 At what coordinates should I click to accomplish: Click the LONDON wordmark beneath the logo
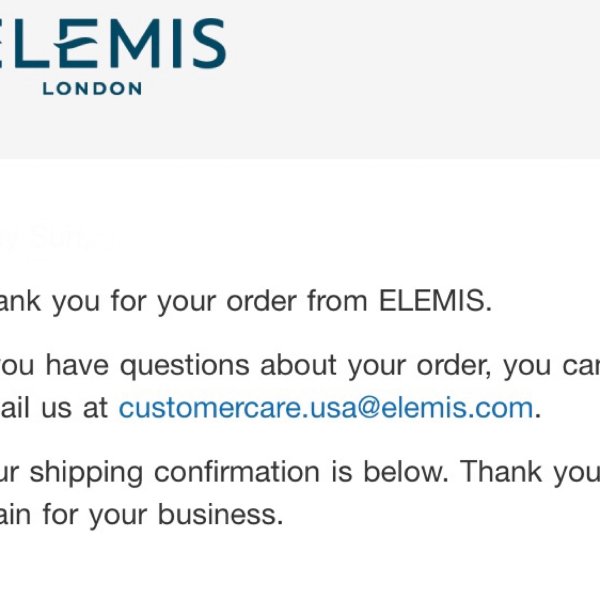pos(92,88)
